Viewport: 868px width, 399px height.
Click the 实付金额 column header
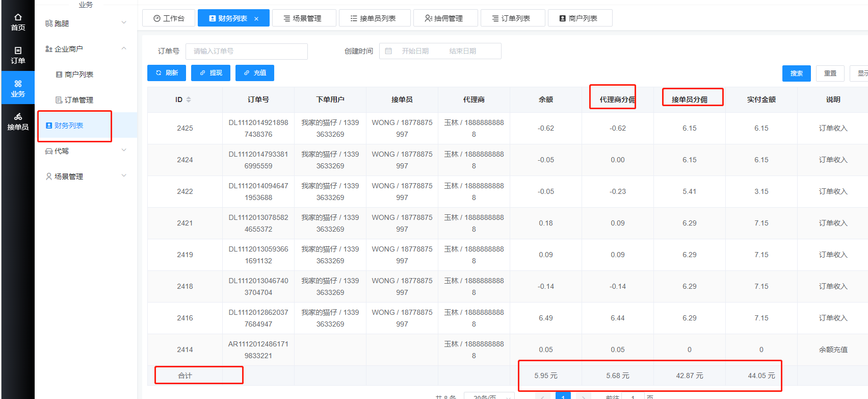click(x=761, y=99)
